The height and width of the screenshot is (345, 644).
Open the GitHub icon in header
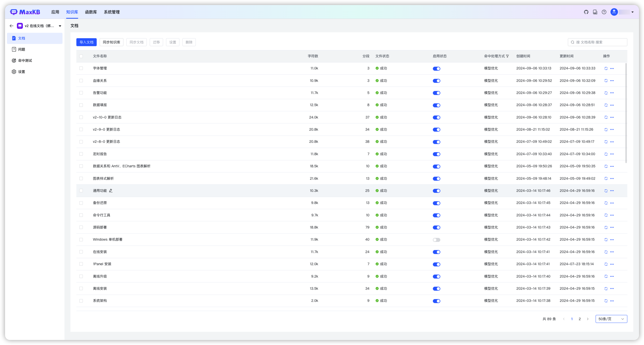click(586, 12)
